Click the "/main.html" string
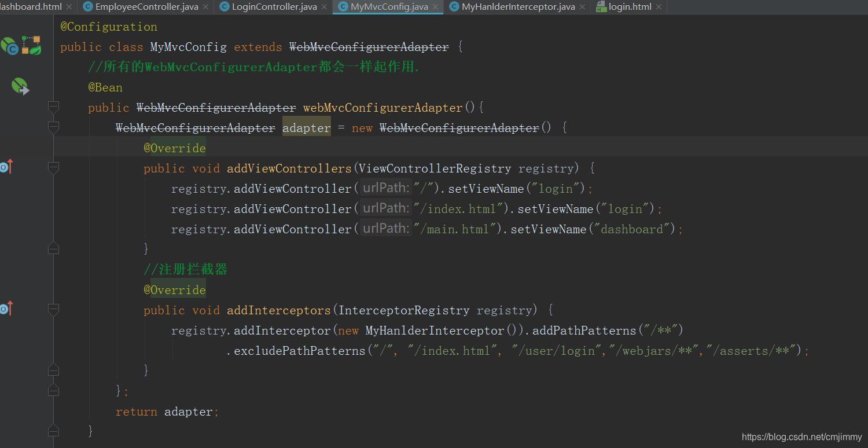868x448 pixels. coord(455,229)
